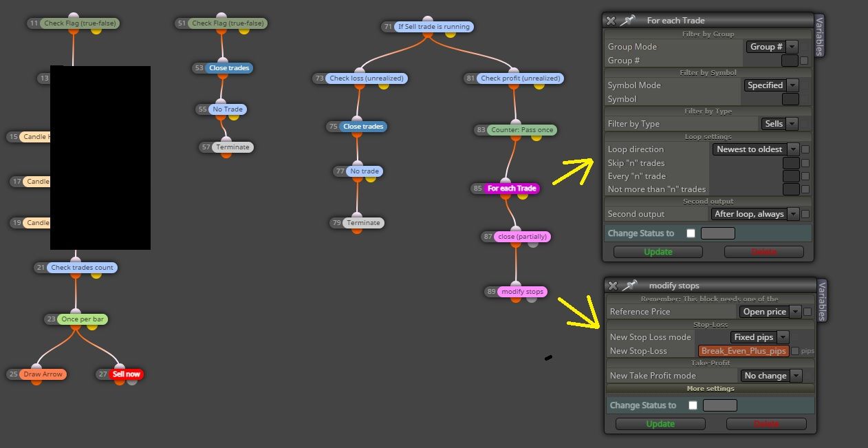Enable Change Status in modify stops panel

click(693, 405)
